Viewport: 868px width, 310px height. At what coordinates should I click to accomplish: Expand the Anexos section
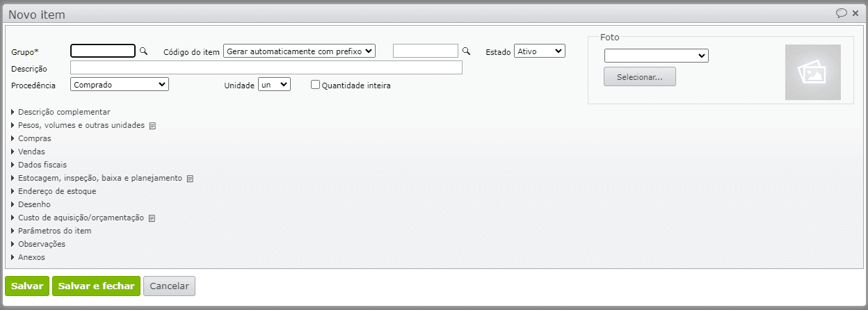29,257
